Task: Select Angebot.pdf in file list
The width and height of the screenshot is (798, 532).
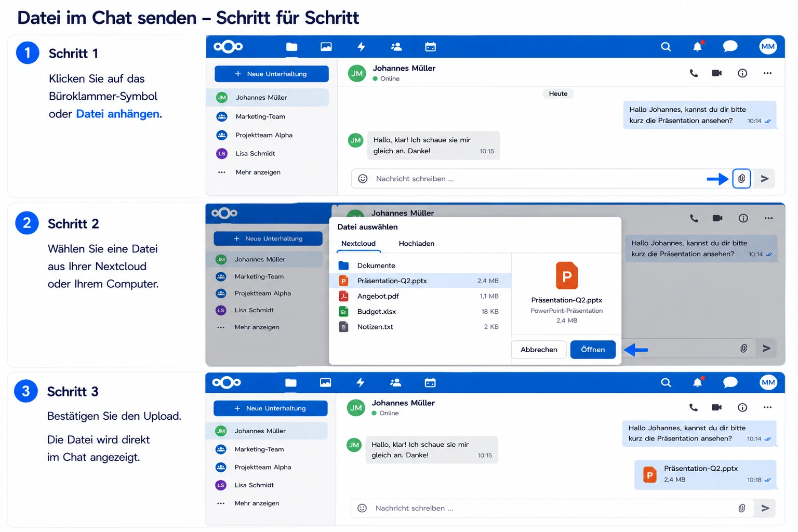Action: [420, 296]
